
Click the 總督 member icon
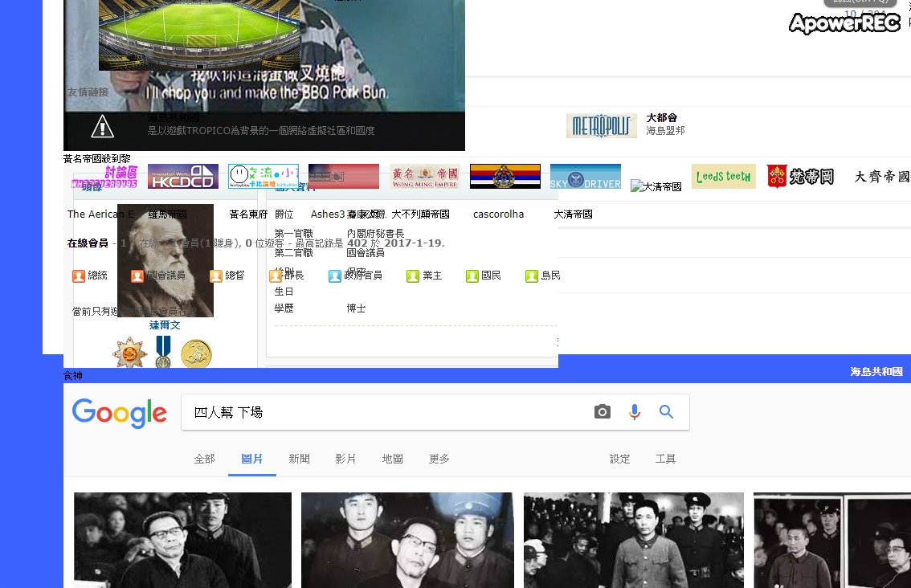click(x=216, y=276)
